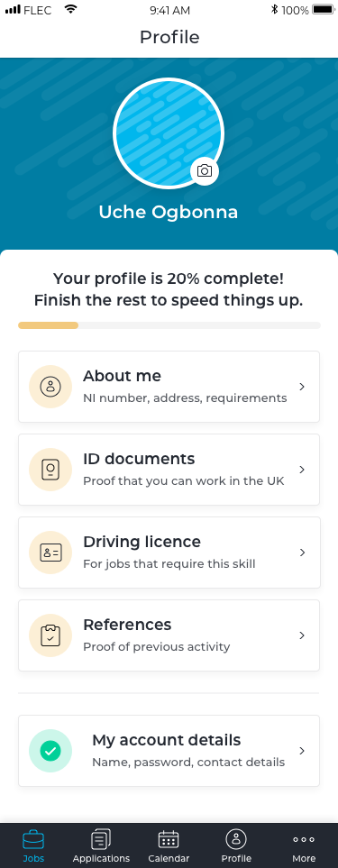This screenshot has height=868, width=338.
Task: Switch to the Applications tab
Action: click(x=101, y=845)
